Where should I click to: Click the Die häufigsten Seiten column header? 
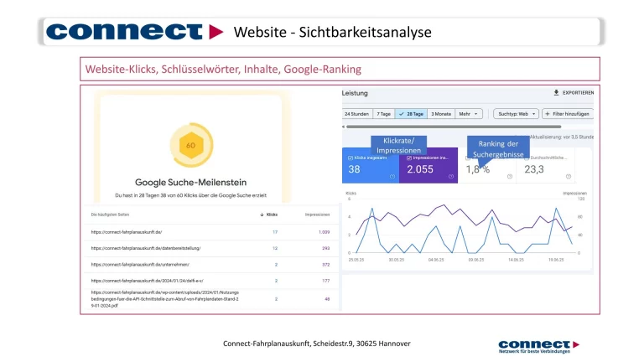pyautogui.click(x=110, y=215)
